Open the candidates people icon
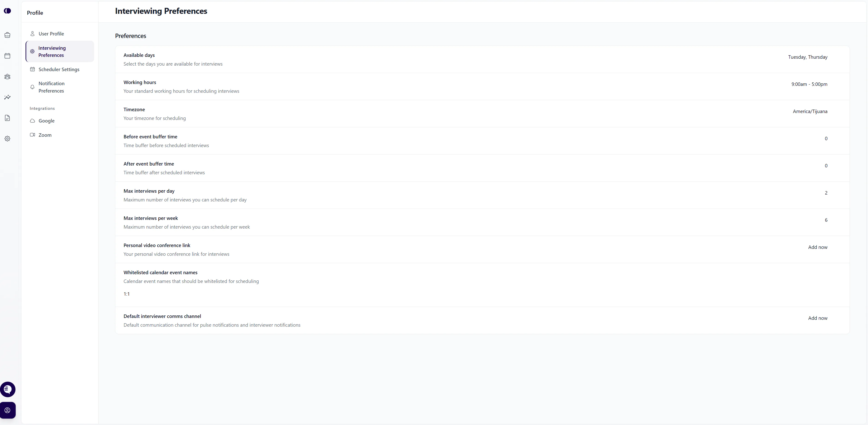This screenshot has height=425, width=868. tap(7, 76)
